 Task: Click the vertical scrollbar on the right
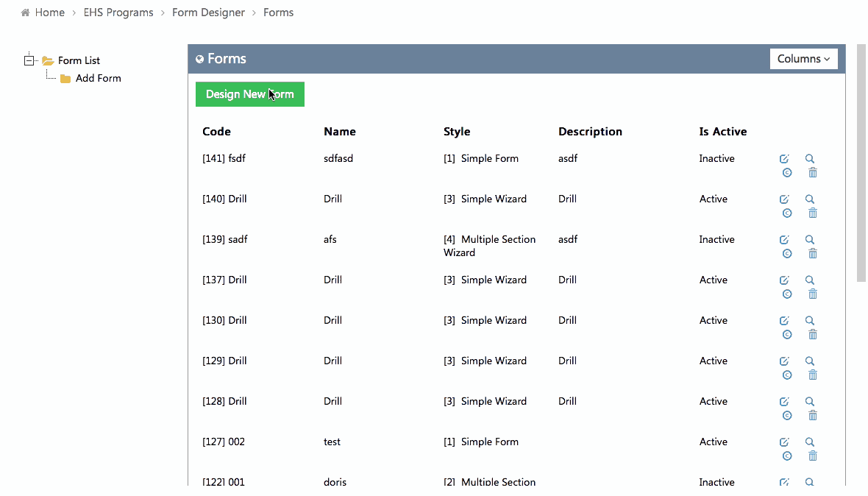click(861, 162)
